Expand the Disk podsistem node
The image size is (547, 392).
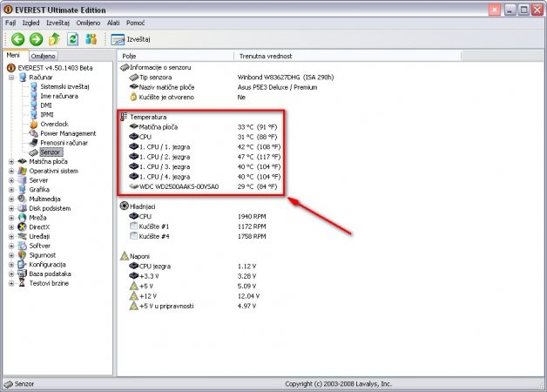(x=11, y=208)
